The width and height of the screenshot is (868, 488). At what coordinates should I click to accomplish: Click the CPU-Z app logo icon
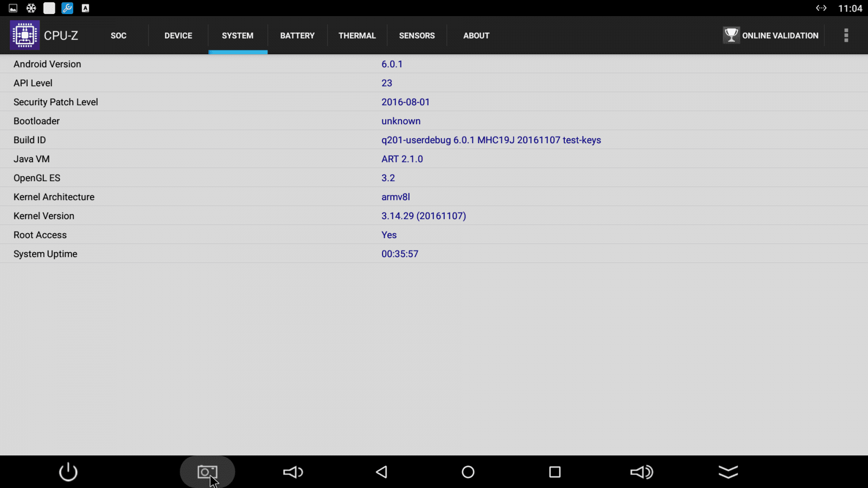(x=24, y=35)
